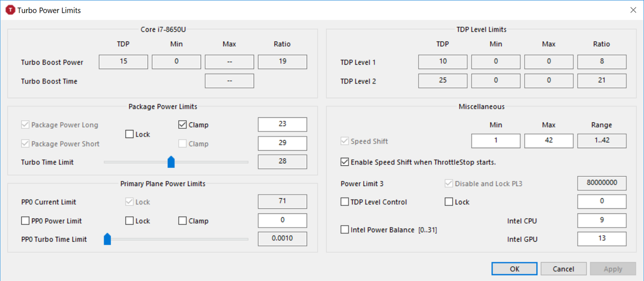Toggle Package Power Short checkbox
Viewport: 644px width, 281px height.
coord(26,144)
